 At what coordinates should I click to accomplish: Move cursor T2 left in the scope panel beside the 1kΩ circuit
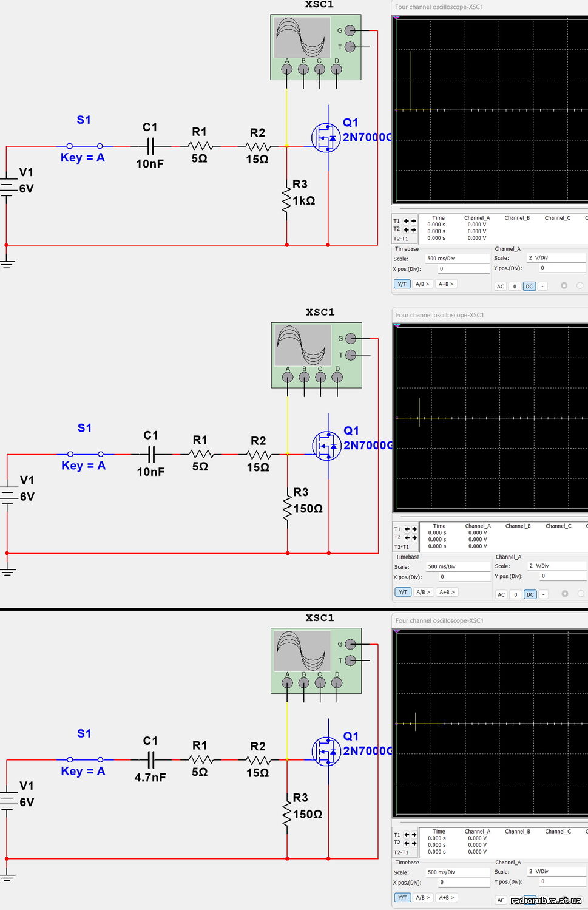pyautogui.click(x=407, y=230)
